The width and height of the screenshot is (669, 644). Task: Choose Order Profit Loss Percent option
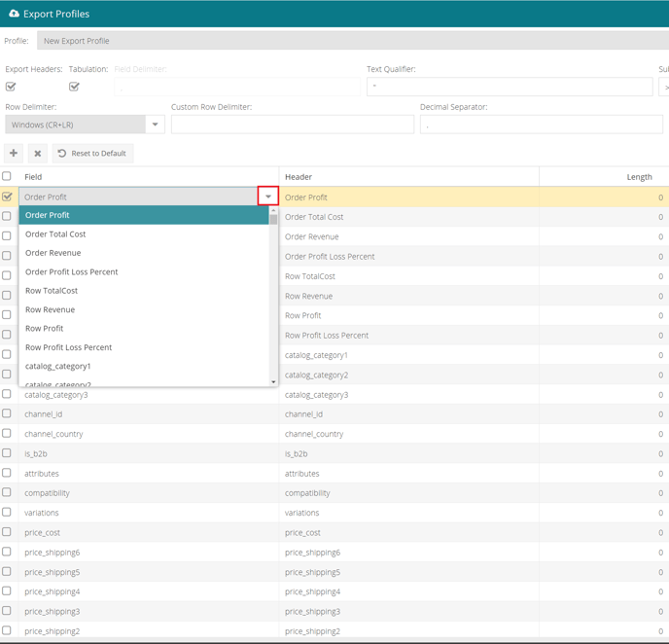(x=144, y=271)
